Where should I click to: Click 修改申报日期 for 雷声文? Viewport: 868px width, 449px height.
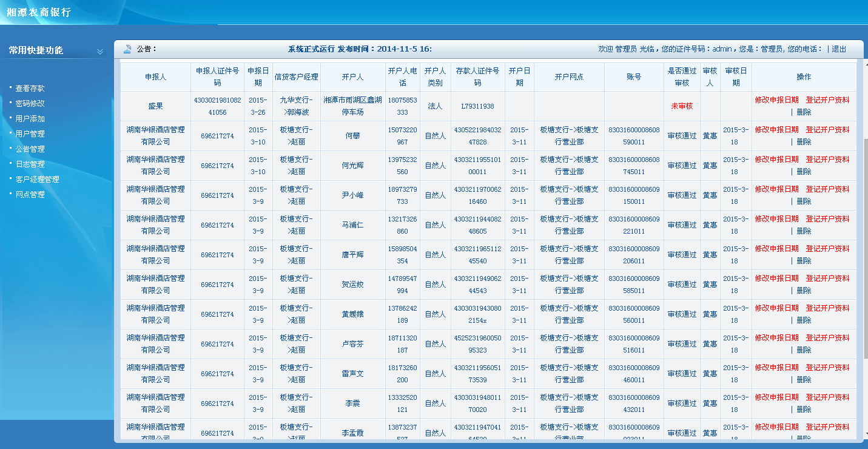[777, 368]
